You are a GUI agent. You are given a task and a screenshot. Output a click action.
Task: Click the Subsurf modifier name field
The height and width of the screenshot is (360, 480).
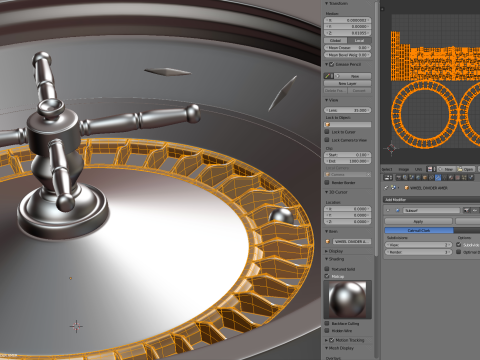point(432,210)
